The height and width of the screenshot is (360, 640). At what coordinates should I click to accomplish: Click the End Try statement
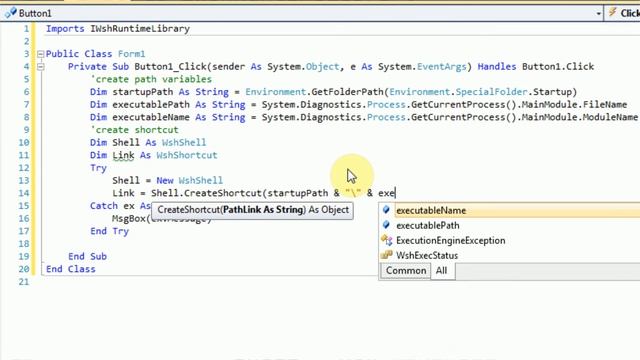[109, 231]
